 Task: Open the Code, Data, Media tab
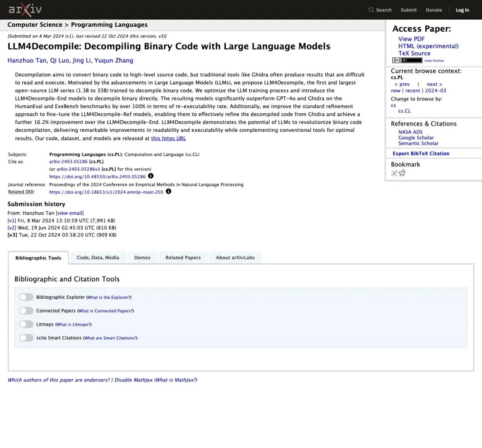98,258
